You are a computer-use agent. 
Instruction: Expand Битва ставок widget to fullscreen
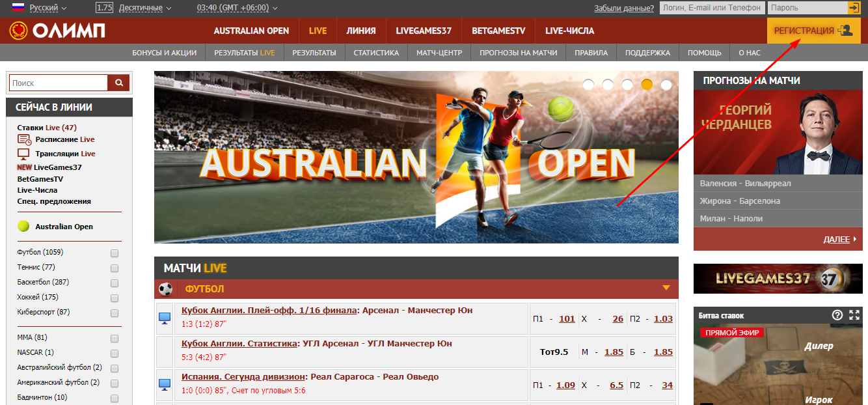[x=854, y=315]
